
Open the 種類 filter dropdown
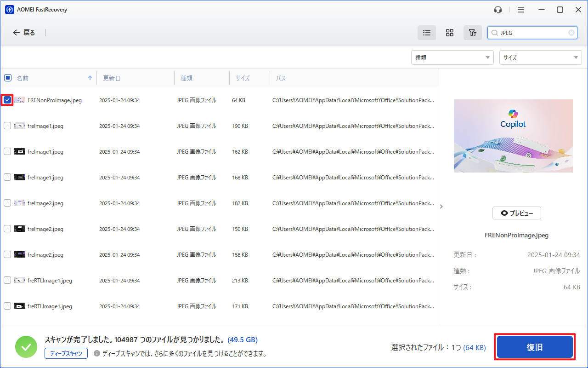point(452,57)
